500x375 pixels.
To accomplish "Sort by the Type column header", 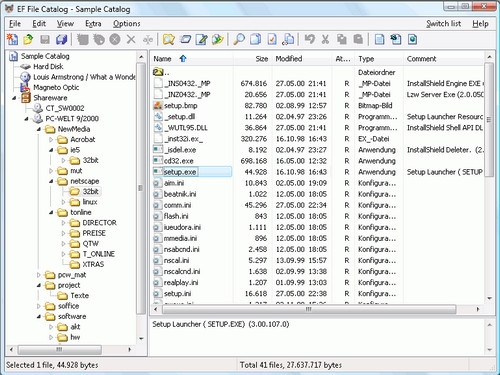I will click(379, 59).
